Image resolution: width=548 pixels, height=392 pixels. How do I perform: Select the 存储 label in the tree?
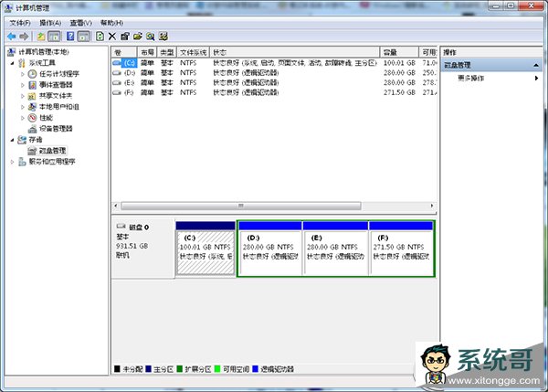[36, 140]
